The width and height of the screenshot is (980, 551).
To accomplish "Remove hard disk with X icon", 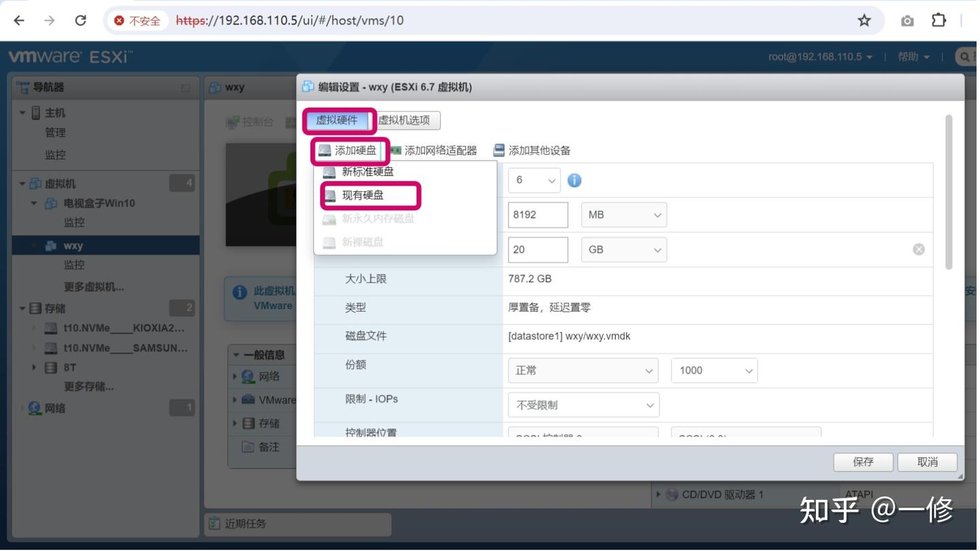I will pyautogui.click(x=919, y=249).
